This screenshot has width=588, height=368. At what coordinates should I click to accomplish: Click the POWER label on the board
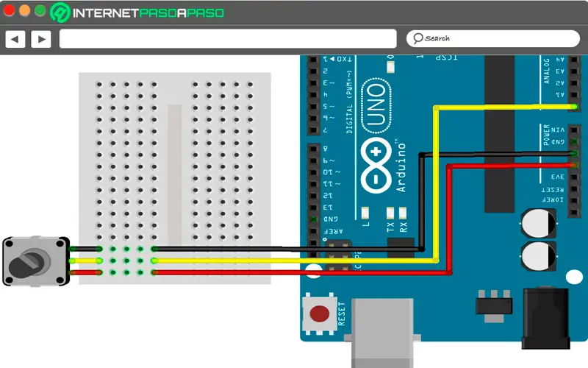(546, 135)
